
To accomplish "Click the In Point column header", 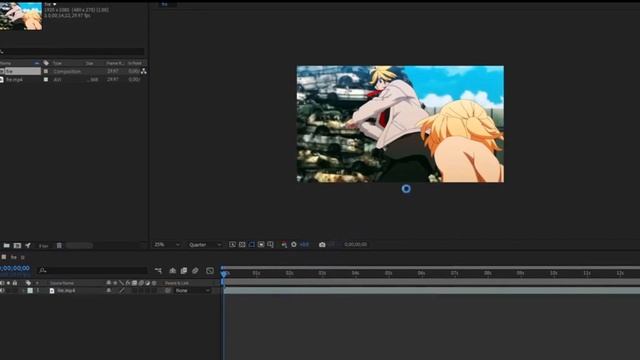I will click(x=135, y=63).
